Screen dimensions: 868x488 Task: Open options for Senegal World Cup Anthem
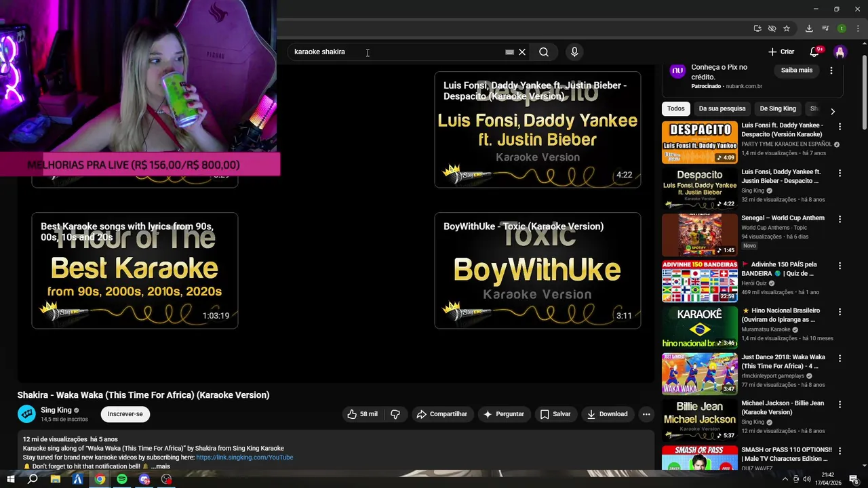click(x=840, y=220)
